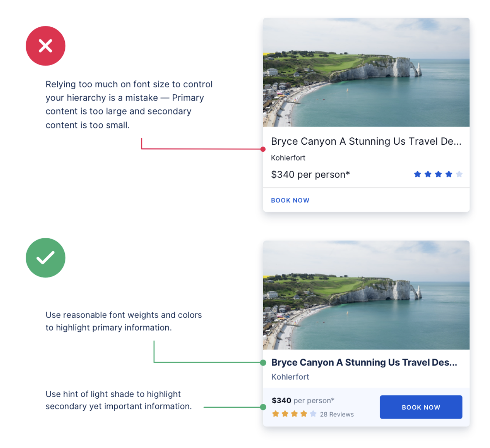
Task: Click the fourth orange star on bottom card
Action: pyautogui.click(x=304, y=414)
